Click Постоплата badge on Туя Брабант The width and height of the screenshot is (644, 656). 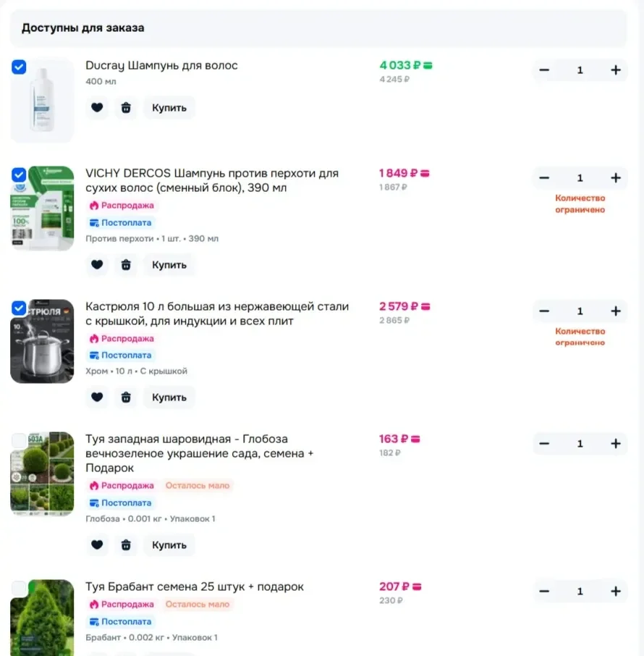click(x=120, y=622)
